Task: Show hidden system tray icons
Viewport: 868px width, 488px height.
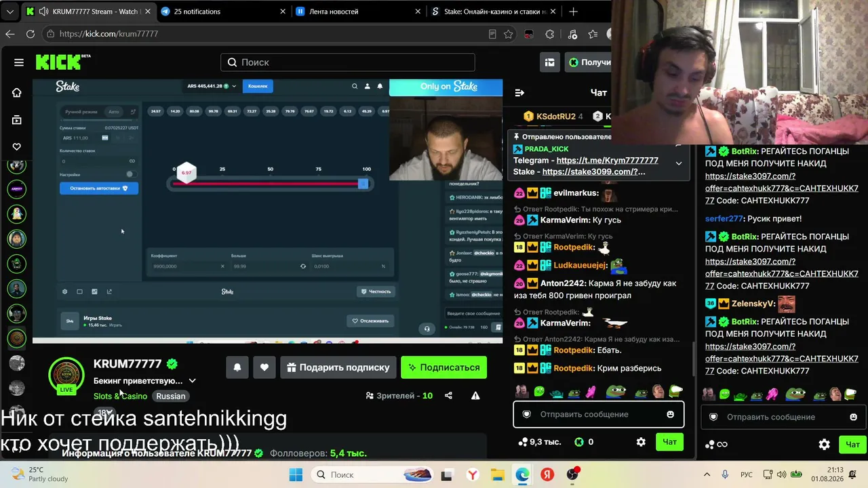Action: click(x=707, y=474)
